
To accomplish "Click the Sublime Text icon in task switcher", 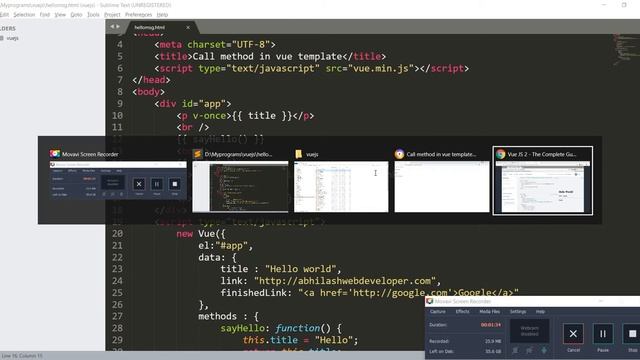I will [x=198, y=154].
